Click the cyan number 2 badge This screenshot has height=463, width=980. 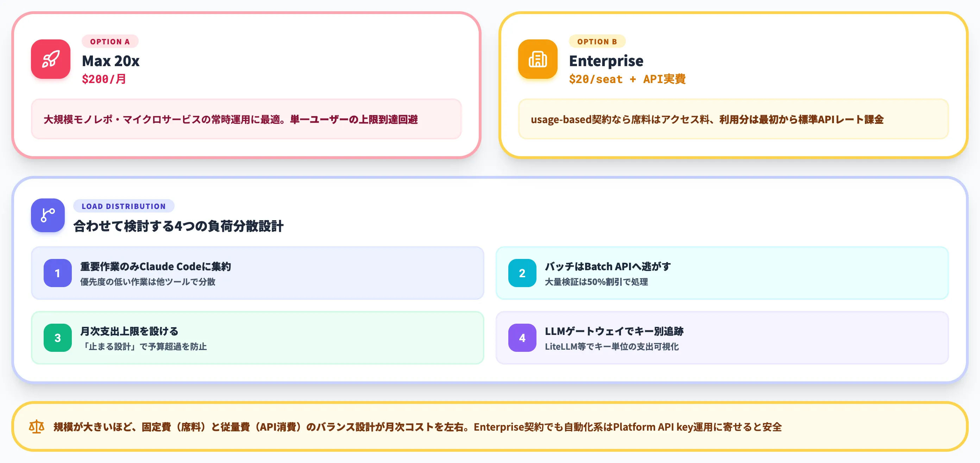[x=522, y=273]
